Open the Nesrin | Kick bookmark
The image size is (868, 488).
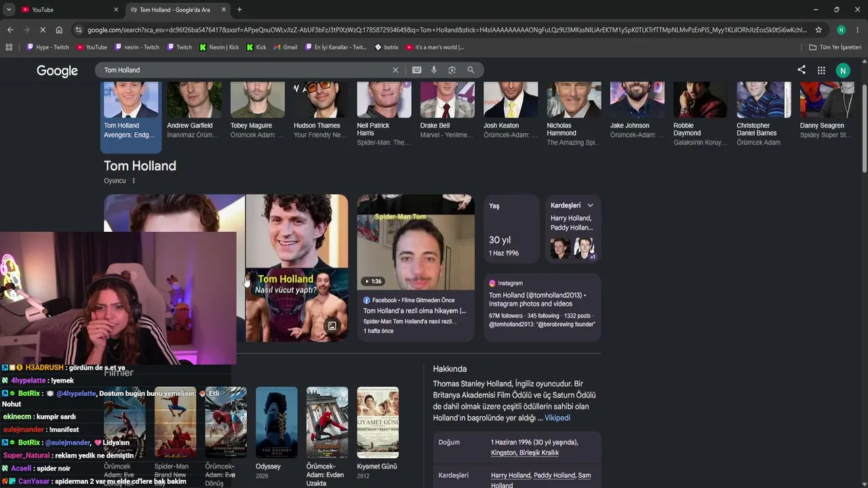click(219, 47)
